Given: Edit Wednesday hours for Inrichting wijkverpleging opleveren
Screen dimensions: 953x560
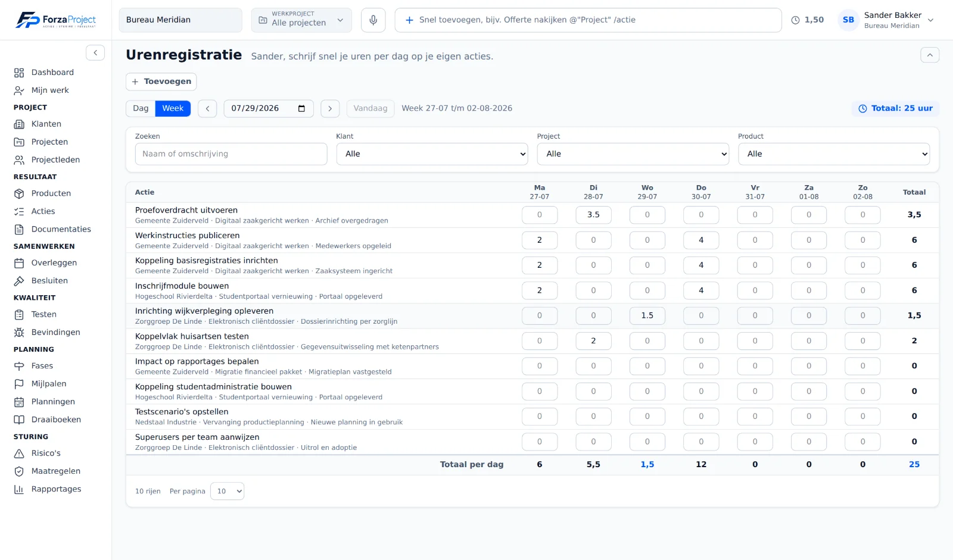Looking at the screenshot, I should 647,316.
